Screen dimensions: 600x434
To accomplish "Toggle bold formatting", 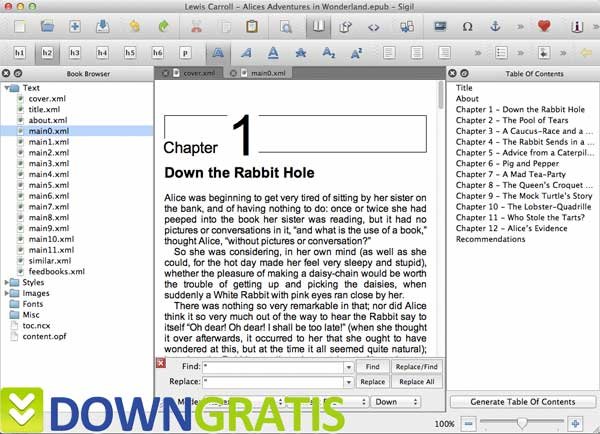I will pyautogui.click(x=218, y=53).
